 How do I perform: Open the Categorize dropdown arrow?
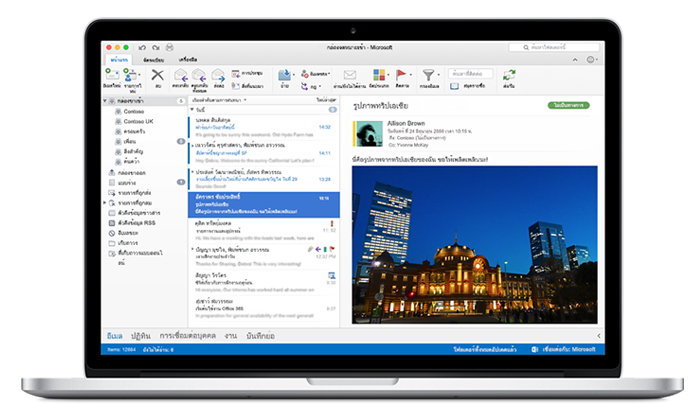click(388, 75)
